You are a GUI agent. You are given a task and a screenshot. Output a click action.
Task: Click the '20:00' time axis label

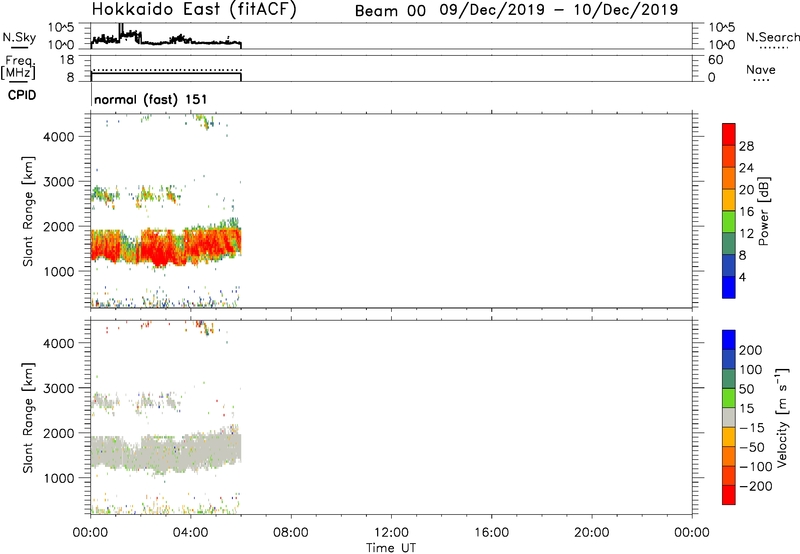[591, 533]
